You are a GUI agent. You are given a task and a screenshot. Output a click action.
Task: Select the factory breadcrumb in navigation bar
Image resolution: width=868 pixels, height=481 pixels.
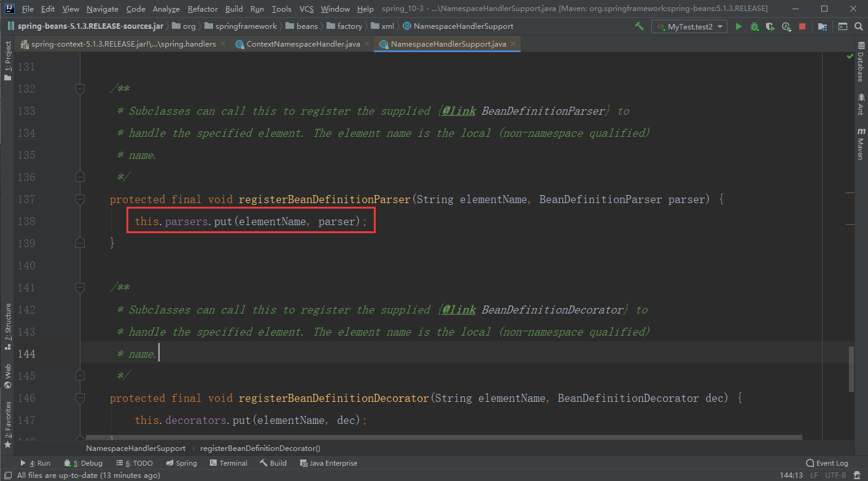click(x=346, y=26)
